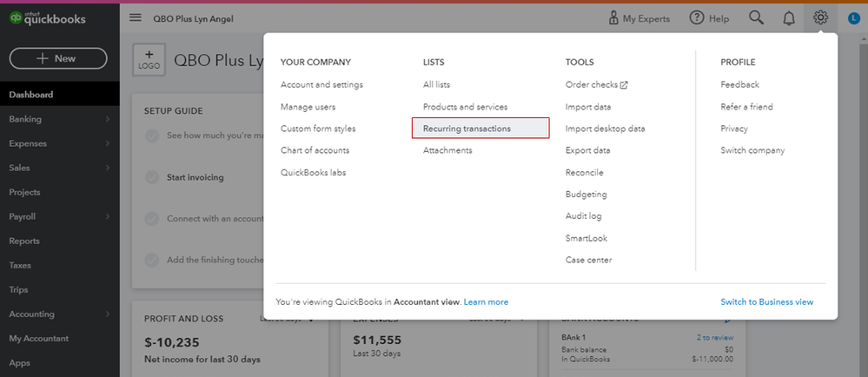The image size is (868, 377).
Task: Click Start invoicing setup step
Action: [x=195, y=178]
